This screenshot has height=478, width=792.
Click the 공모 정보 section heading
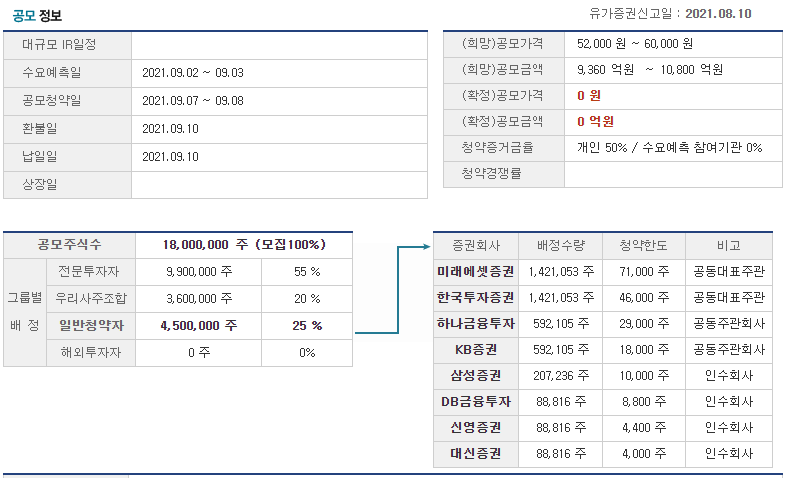click(x=37, y=15)
